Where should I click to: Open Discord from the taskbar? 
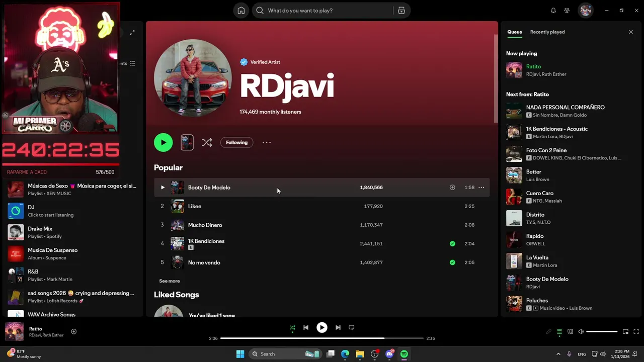coord(389,354)
